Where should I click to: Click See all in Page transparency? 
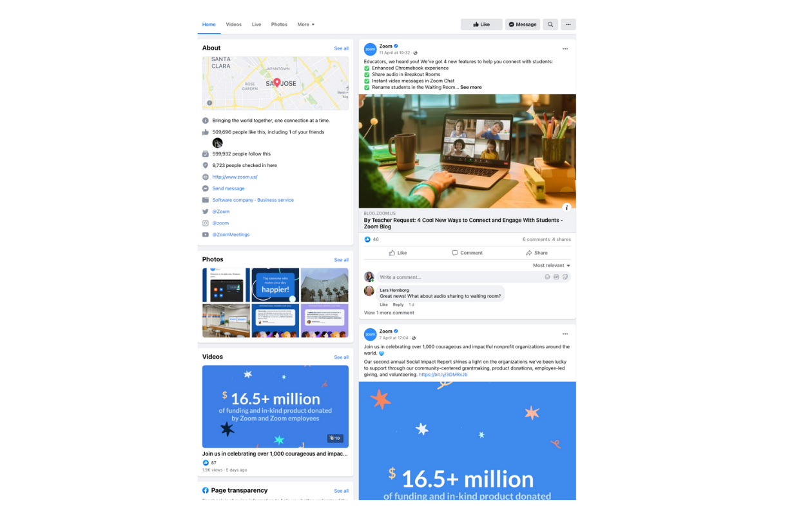click(x=341, y=491)
